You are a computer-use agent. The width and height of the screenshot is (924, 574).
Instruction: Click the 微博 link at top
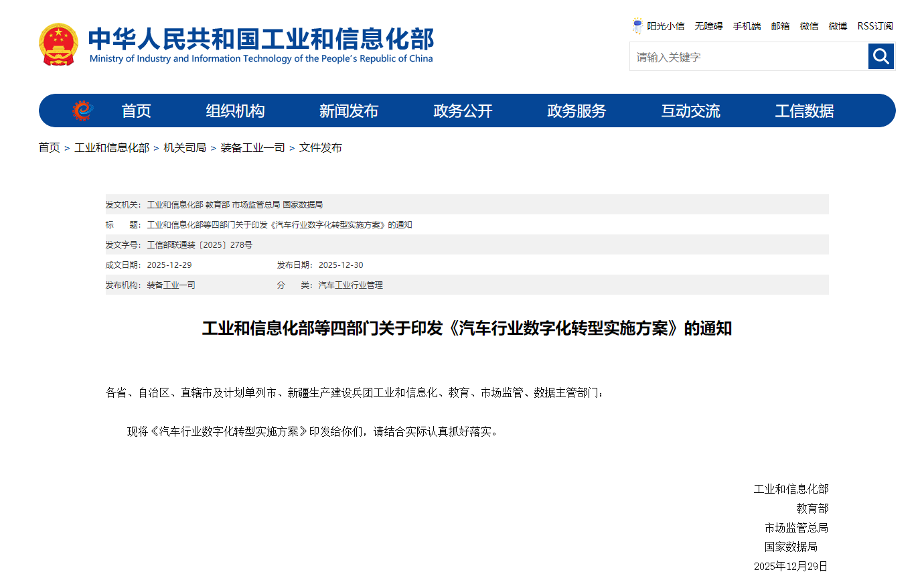pos(838,26)
